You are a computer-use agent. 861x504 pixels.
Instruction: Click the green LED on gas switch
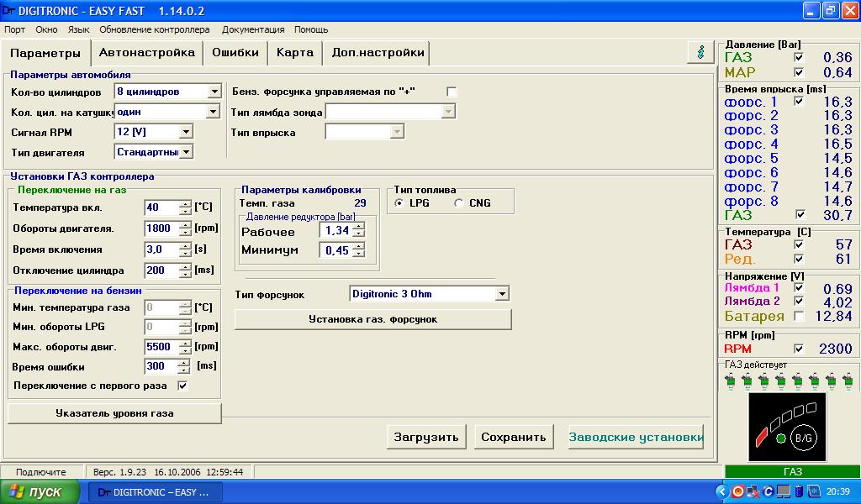click(x=781, y=438)
